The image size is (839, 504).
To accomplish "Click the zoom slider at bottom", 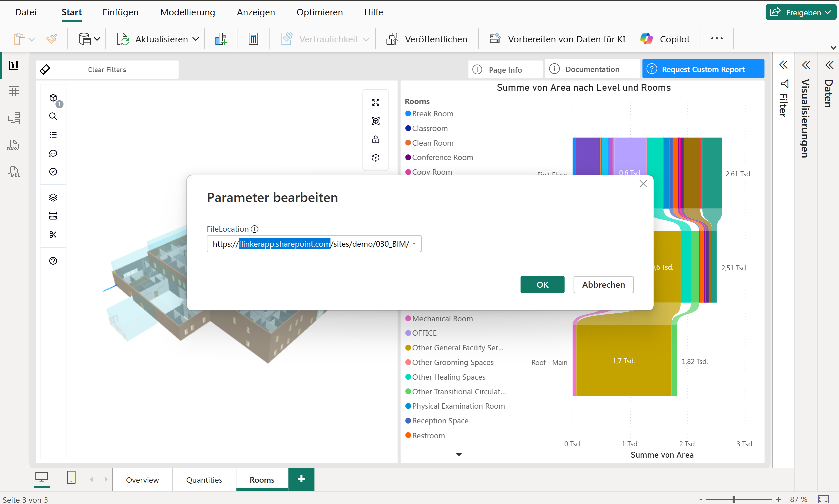I will click(734, 499).
